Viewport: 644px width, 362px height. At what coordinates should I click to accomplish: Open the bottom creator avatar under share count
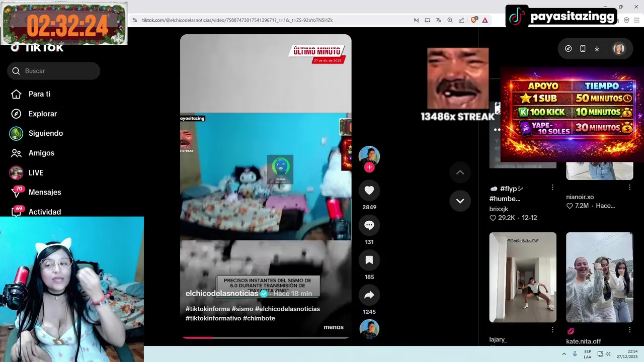tap(369, 329)
